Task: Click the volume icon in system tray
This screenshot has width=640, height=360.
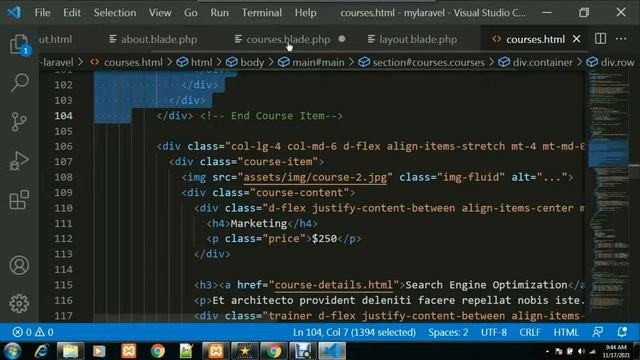Action: coord(581,351)
